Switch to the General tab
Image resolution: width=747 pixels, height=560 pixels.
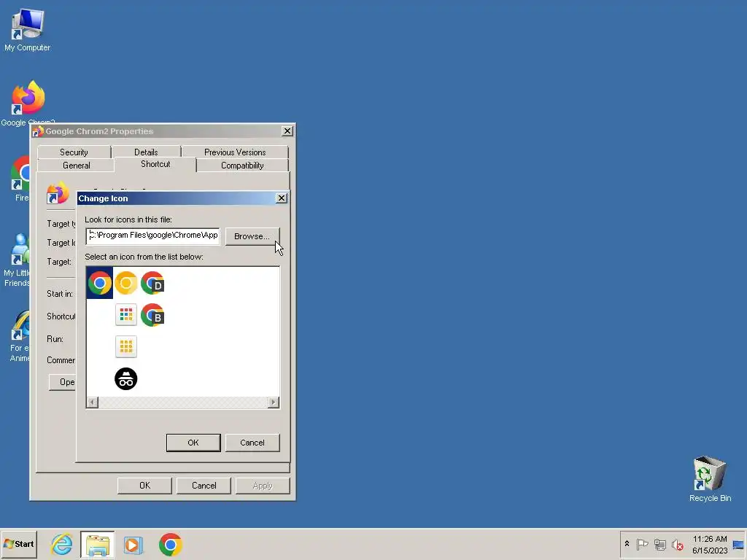coord(76,166)
